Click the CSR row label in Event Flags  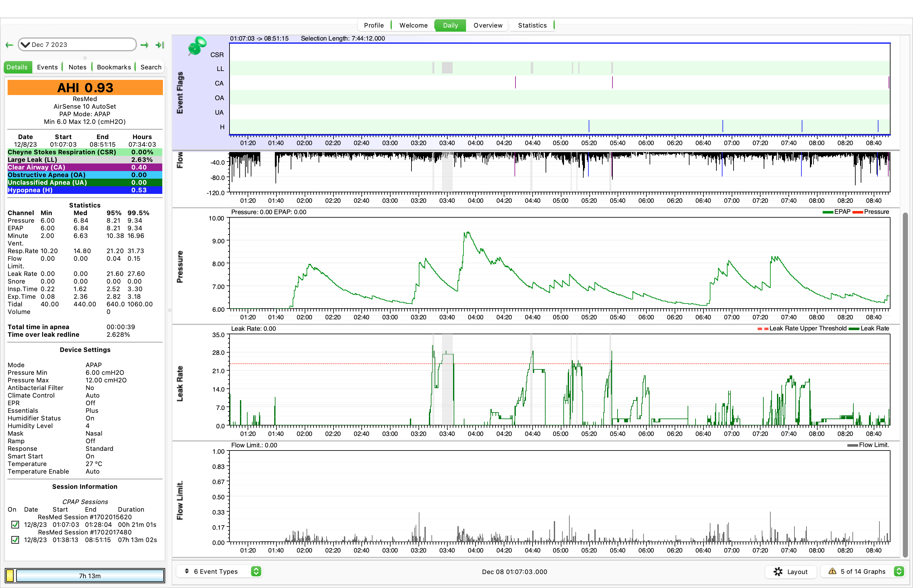(217, 55)
